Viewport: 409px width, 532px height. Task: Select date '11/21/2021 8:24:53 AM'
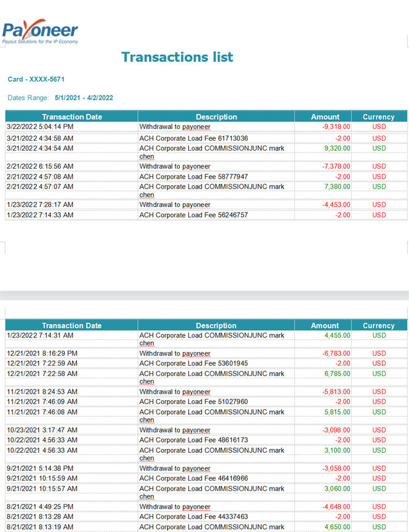[42, 391]
